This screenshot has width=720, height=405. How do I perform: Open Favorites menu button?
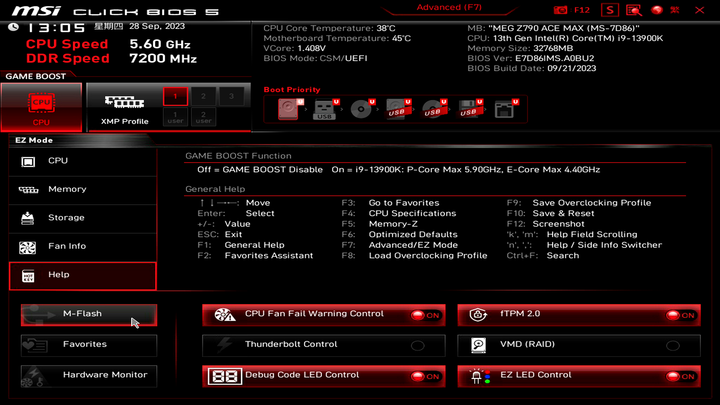tap(89, 345)
